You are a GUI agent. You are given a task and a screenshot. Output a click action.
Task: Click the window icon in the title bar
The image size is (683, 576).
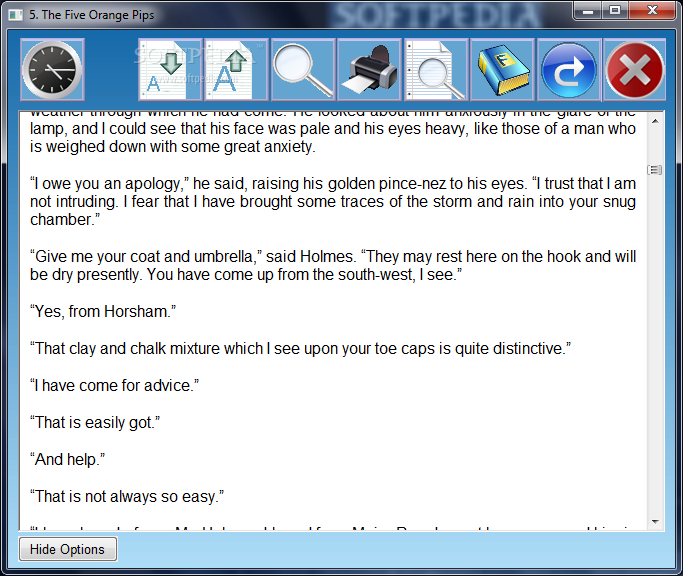pyautogui.click(x=16, y=15)
